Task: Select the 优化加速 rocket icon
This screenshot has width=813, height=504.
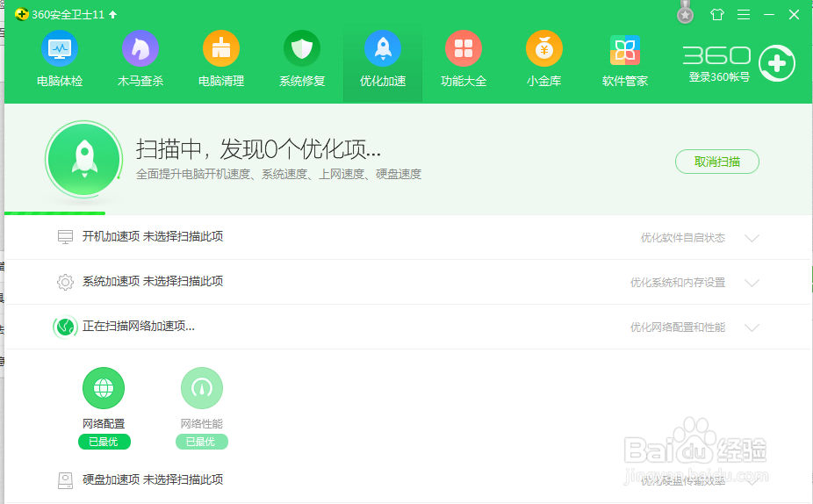Action: pos(383,48)
